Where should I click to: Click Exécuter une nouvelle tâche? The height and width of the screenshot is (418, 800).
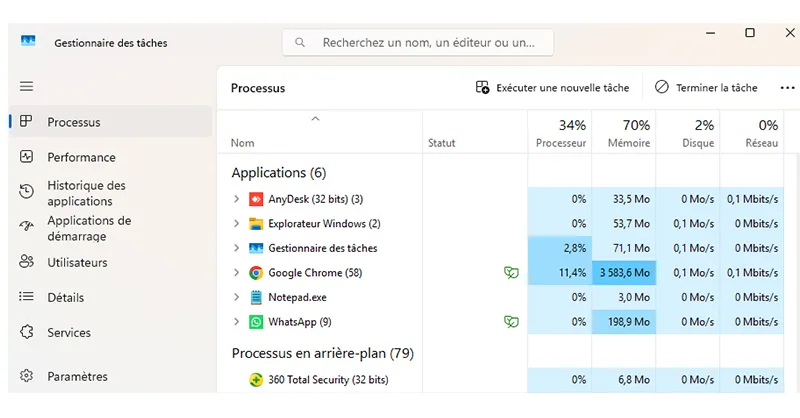pyautogui.click(x=553, y=88)
